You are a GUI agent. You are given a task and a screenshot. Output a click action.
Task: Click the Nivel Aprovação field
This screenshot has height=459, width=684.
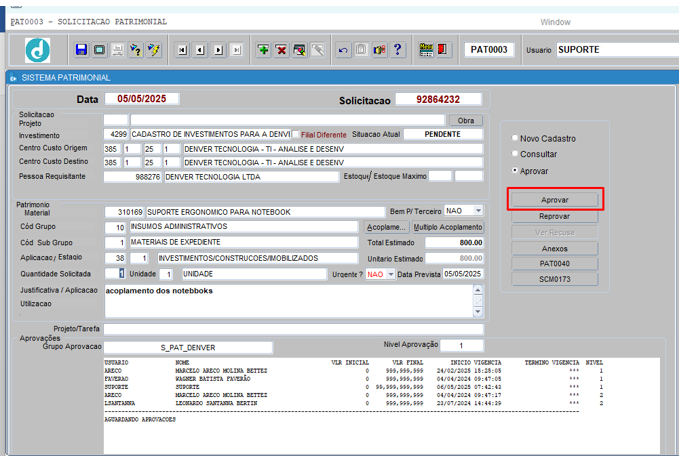click(462, 345)
